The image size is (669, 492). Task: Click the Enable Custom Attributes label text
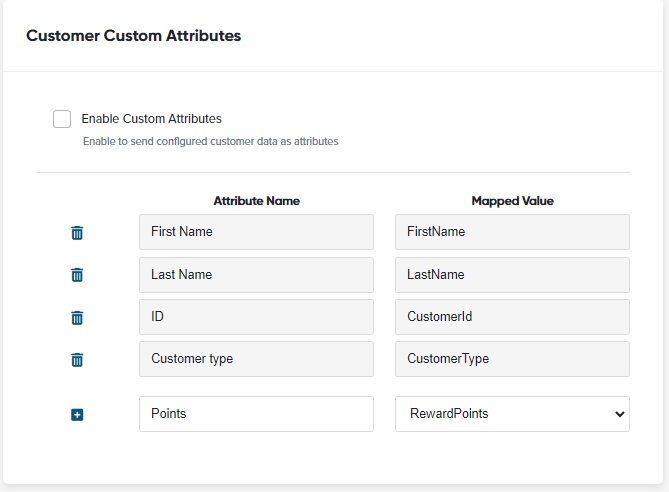[x=151, y=119]
